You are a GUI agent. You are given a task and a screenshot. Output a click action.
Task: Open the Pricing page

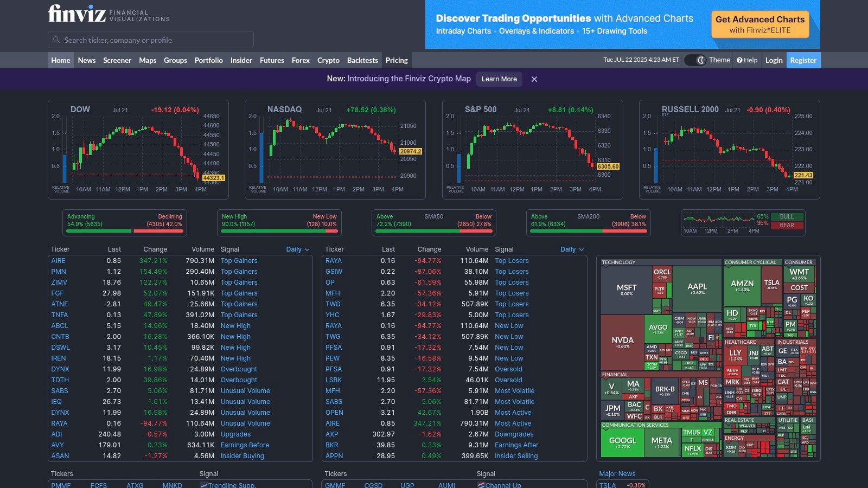click(397, 60)
